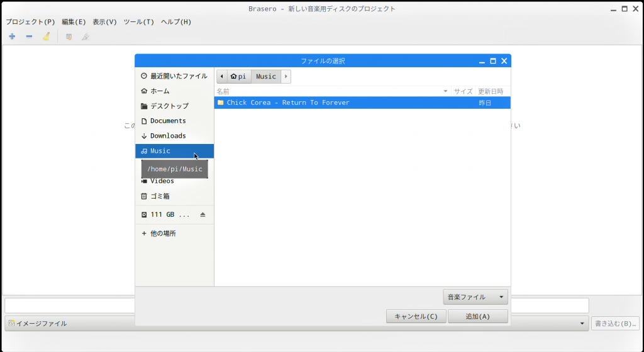644x352 pixels.
Task: Sort files by the Name (名前) column
Action: (x=333, y=91)
